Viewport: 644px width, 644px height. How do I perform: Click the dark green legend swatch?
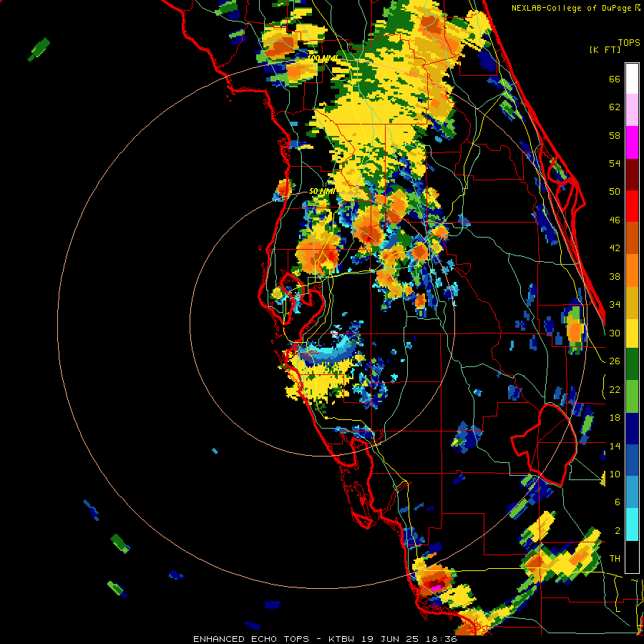point(632,364)
